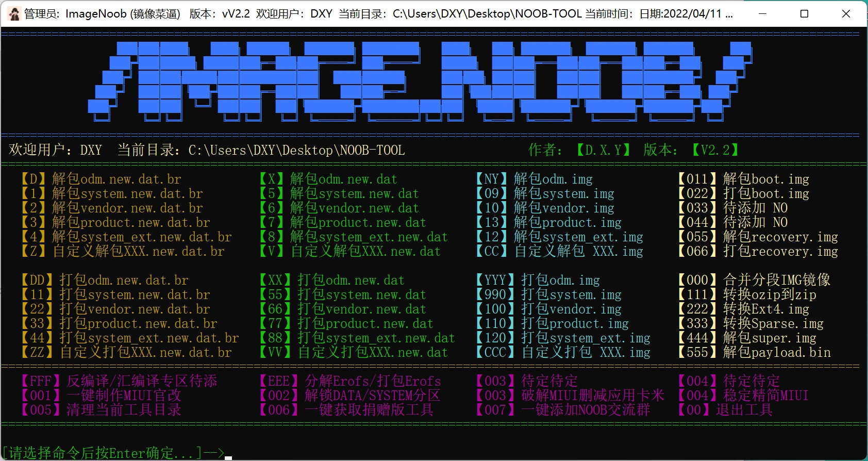Select the 【3】 解包product.new.dat.br entry
This screenshot has height=461, width=868.
[115, 223]
